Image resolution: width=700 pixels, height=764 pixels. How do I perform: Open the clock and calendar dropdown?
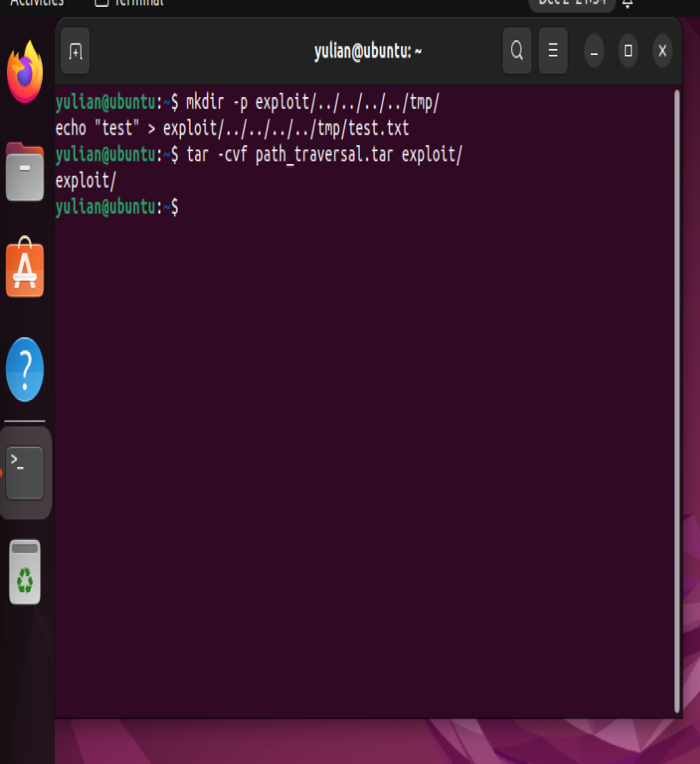pyautogui.click(x=570, y=3)
